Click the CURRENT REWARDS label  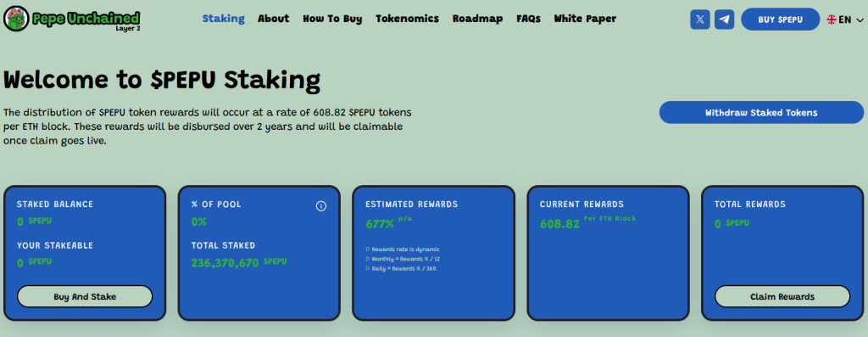pos(581,204)
